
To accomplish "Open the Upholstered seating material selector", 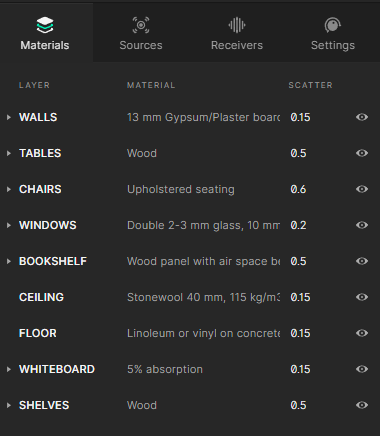I will pos(181,189).
